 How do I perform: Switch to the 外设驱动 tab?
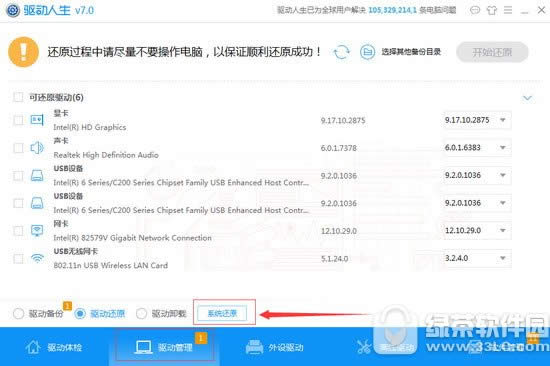(x=274, y=347)
